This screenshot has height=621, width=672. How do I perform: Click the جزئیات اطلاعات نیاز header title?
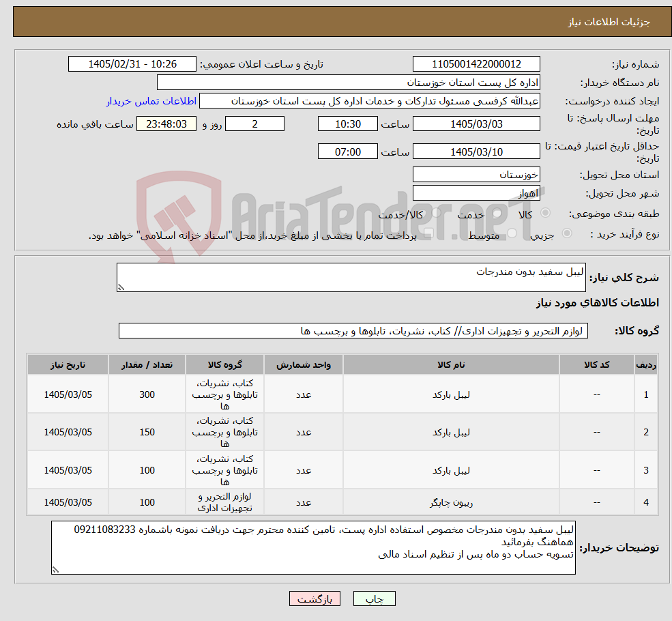click(x=609, y=22)
